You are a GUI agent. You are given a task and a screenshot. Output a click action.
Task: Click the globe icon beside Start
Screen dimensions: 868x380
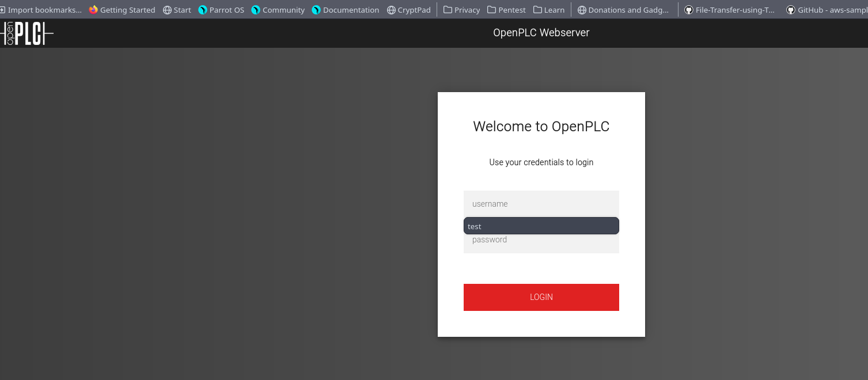pos(167,10)
